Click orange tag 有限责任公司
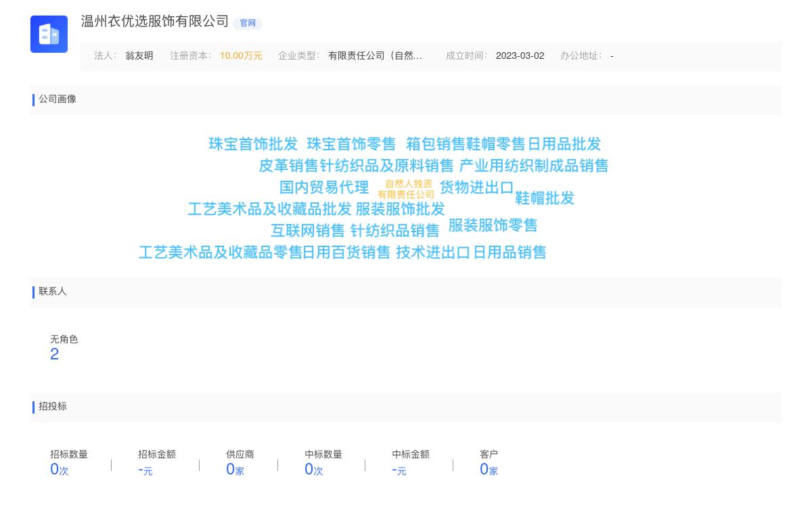The width and height of the screenshot is (812, 509). 406,195
